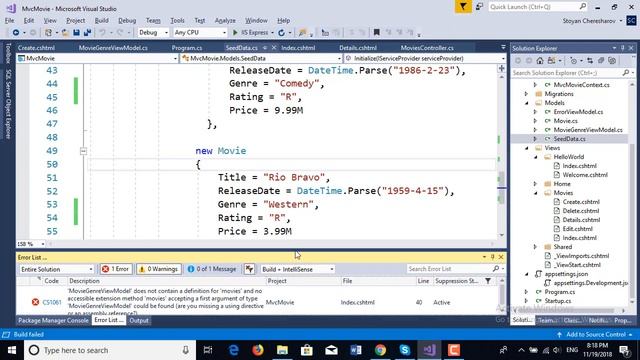640x360 pixels.
Task: Open Skype from the Windows taskbar
Action: (x=404, y=350)
